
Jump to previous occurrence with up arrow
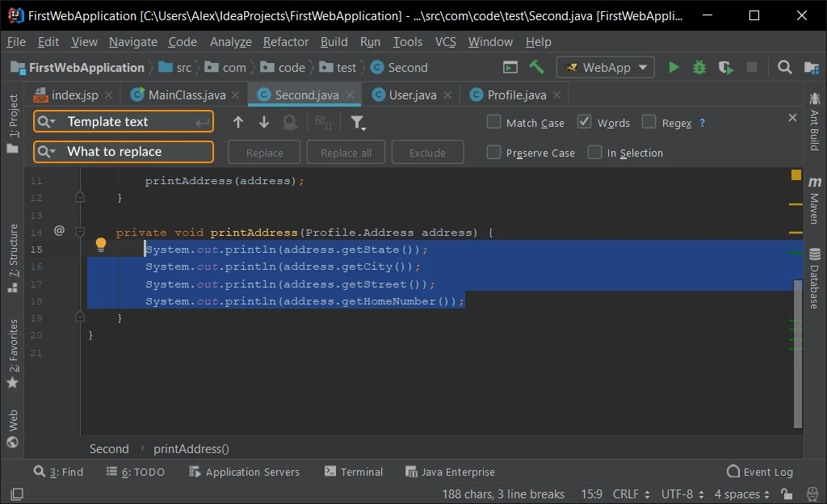[x=237, y=122]
